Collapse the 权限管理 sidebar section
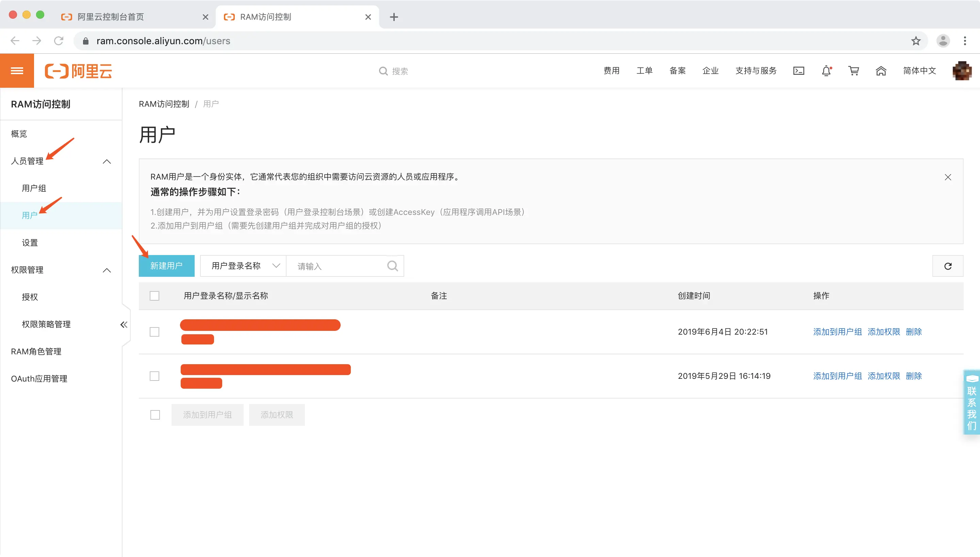The image size is (980, 557). pos(107,270)
